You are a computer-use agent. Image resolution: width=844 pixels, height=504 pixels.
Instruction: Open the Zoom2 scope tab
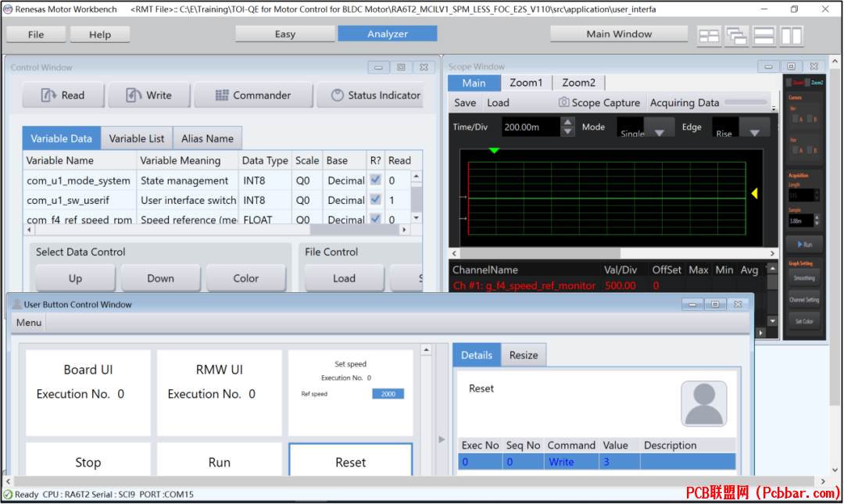[578, 82]
